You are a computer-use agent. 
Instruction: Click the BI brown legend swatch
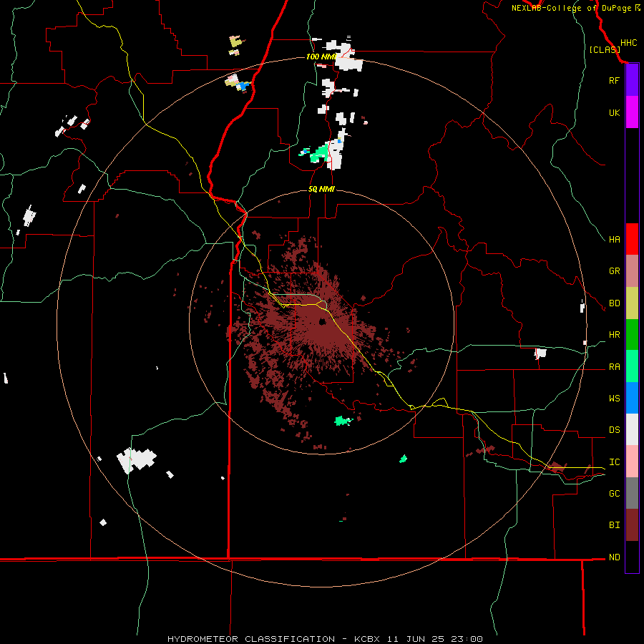pyautogui.click(x=632, y=525)
